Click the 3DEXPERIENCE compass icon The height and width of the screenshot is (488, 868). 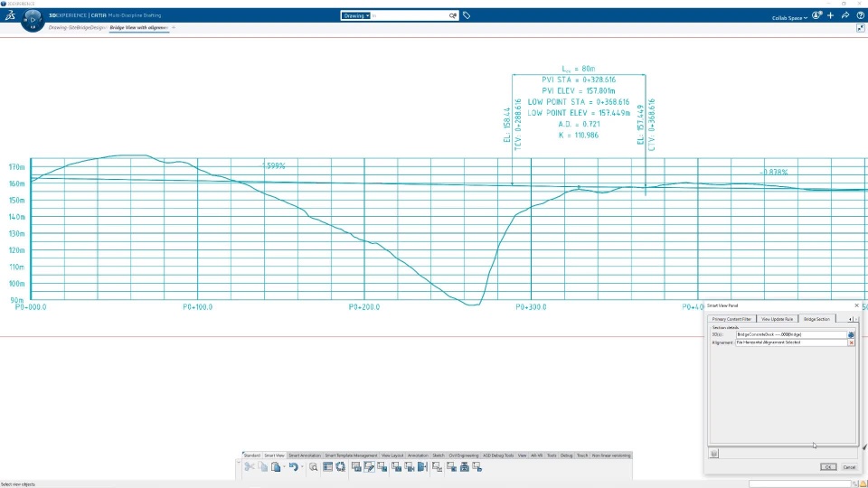pos(33,20)
